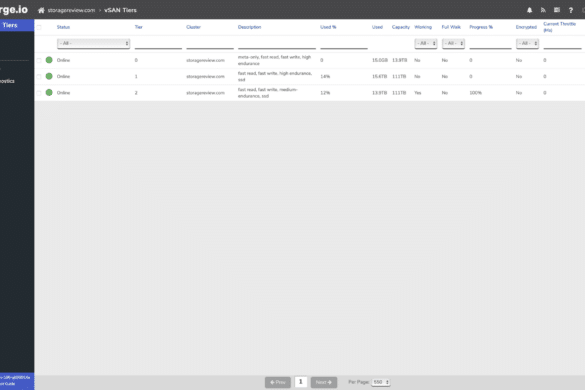585x390 pixels.
Task: Open the Per Page dropdown
Action: pyautogui.click(x=381, y=382)
